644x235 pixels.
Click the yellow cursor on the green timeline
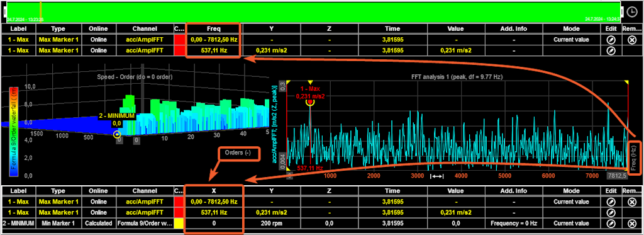pos(40,11)
